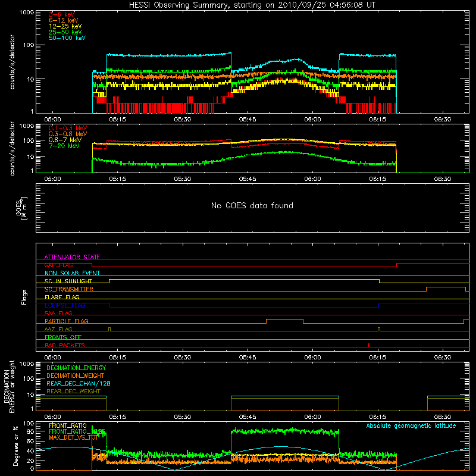Click the DECIMATION_WEIGHT legend label
This screenshot has width=476, height=476.
coord(76,375)
